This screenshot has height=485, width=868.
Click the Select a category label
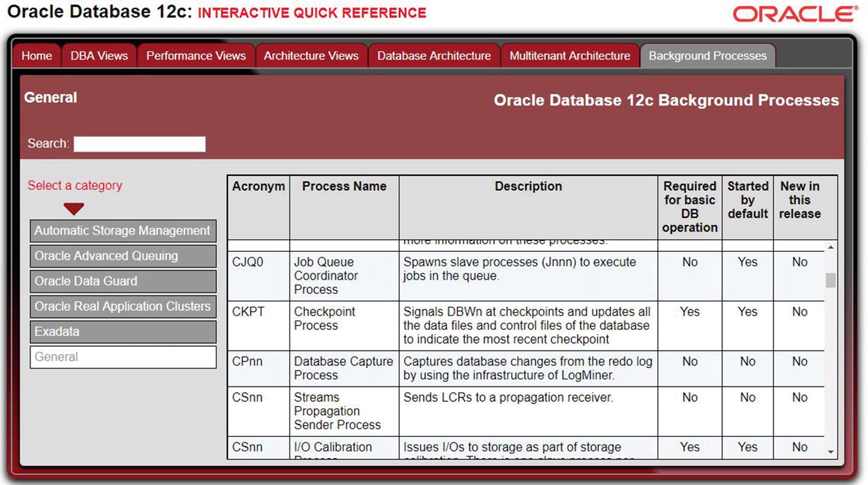pyautogui.click(x=75, y=186)
